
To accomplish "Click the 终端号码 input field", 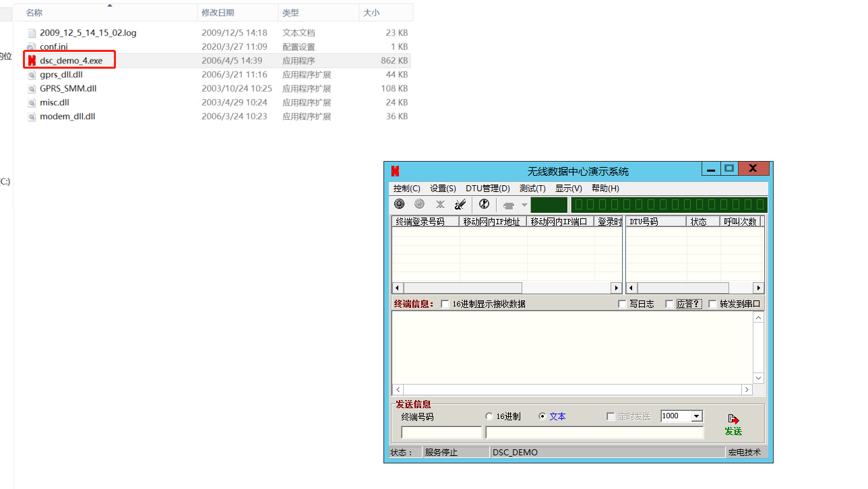I will pyautogui.click(x=441, y=432).
